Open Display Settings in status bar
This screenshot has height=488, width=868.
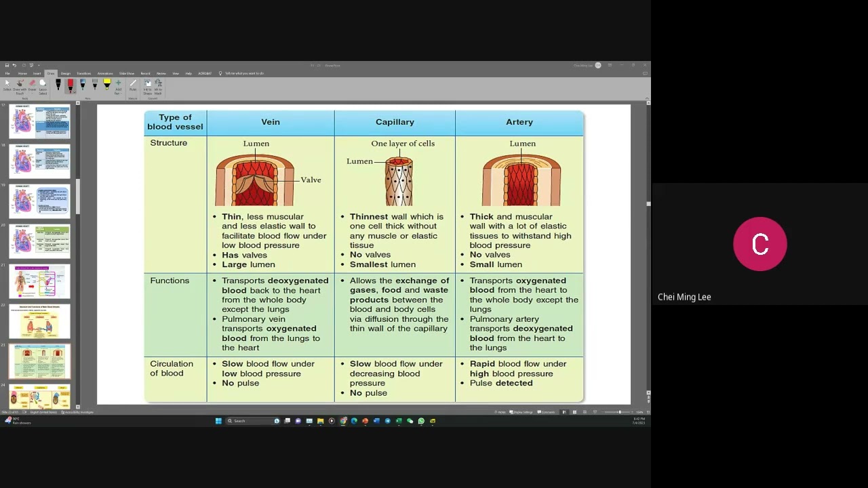(521, 412)
